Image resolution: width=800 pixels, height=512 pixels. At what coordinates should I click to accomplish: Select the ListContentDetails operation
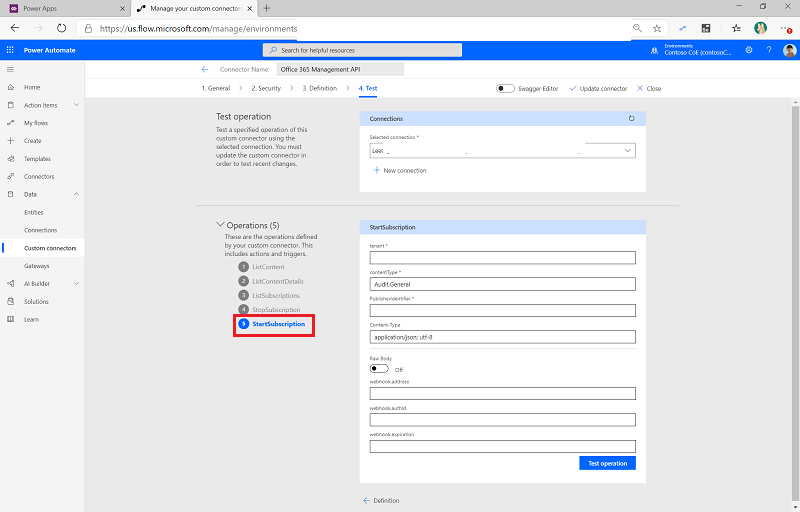[x=278, y=281]
